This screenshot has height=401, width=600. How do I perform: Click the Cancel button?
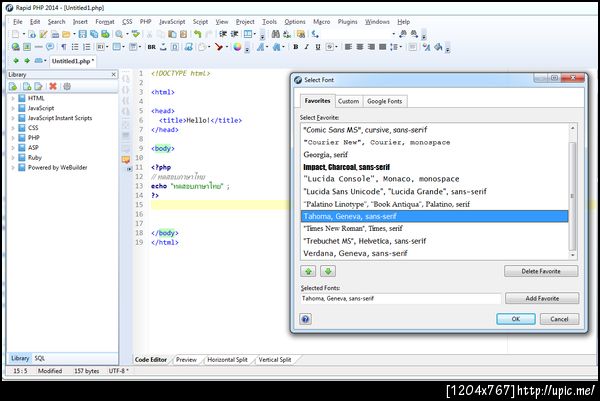pyautogui.click(x=559, y=319)
